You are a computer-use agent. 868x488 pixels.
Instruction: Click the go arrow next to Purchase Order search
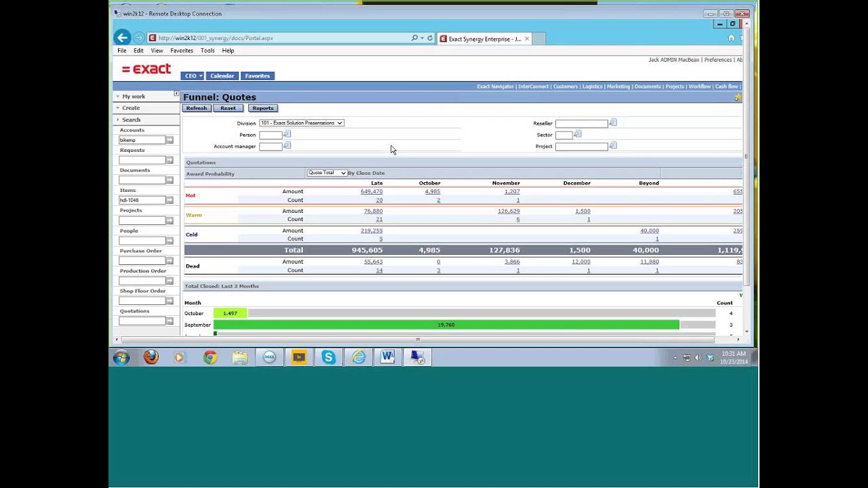point(170,260)
